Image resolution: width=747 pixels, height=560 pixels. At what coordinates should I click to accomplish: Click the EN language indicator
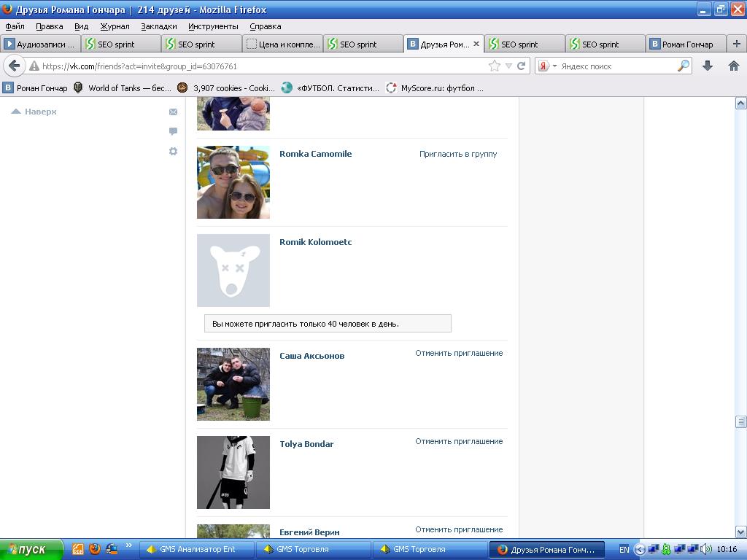(624, 550)
